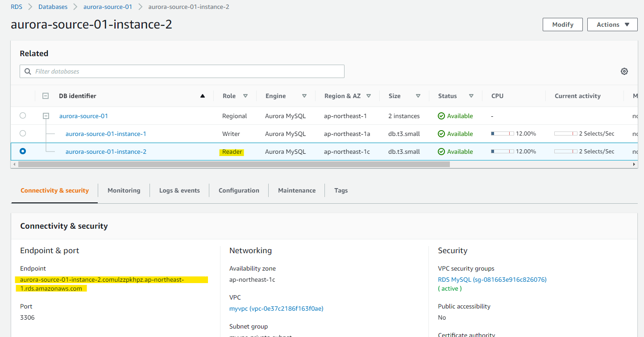
Task: Click the ap-northeast-1a cell
Action: point(347,134)
